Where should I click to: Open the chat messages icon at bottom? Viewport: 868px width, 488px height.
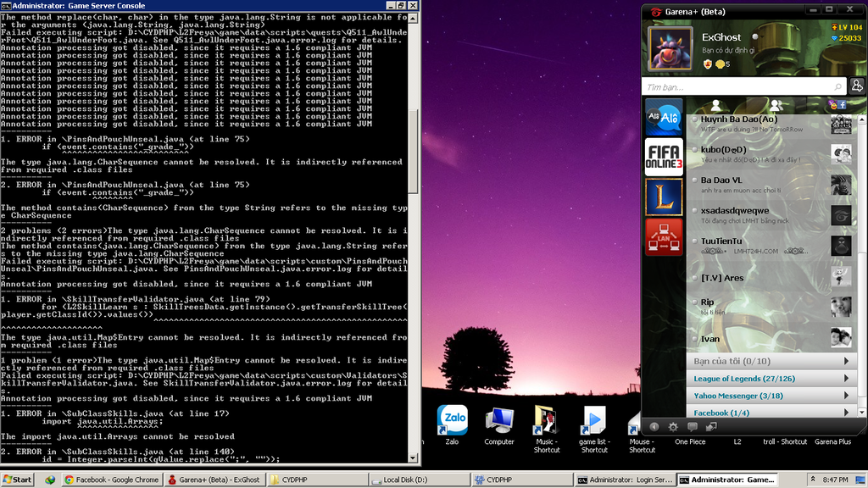click(x=693, y=427)
